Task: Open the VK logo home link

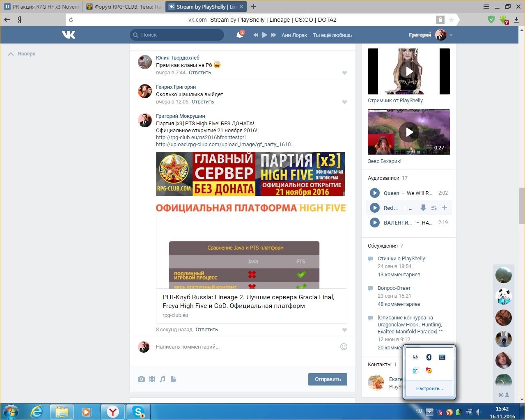Action: (69, 35)
